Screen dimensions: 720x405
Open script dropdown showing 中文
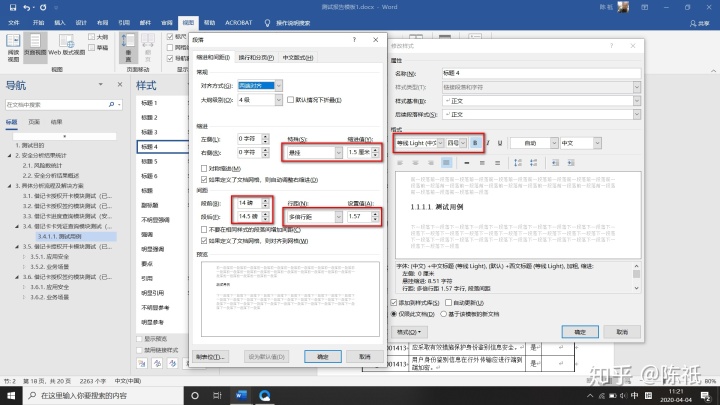[597, 143]
